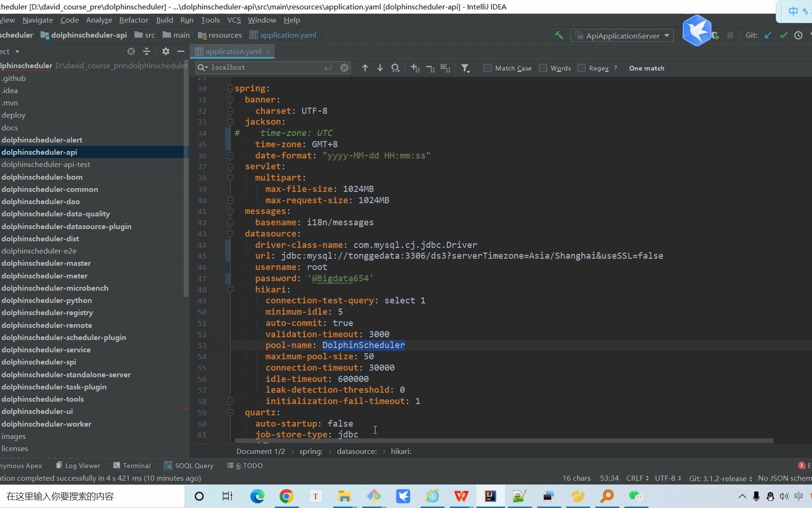Click the stop run square icon
The width and height of the screenshot is (812, 508).
pyautogui.click(x=730, y=35)
